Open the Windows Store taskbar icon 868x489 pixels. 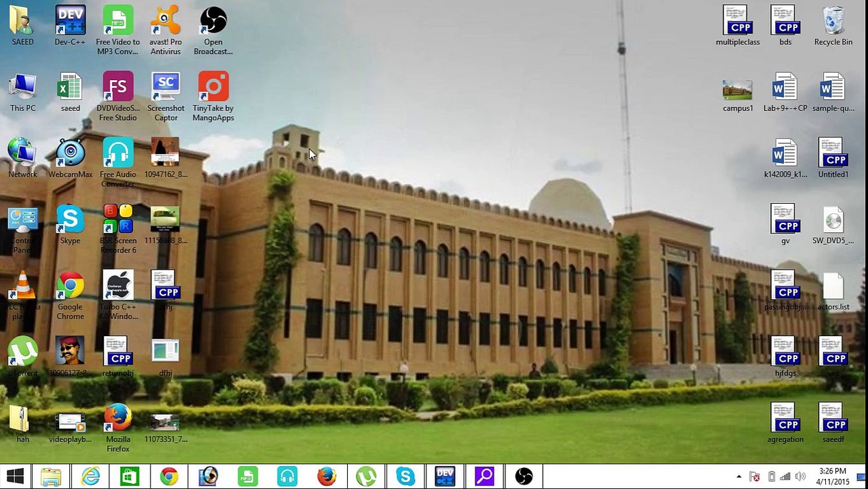pos(130,476)
